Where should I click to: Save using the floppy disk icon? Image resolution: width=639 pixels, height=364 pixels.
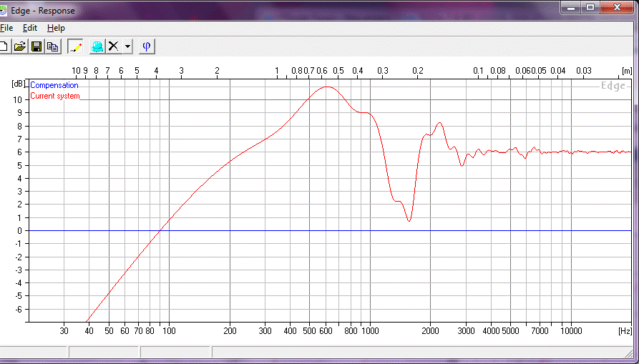point(36,46)
